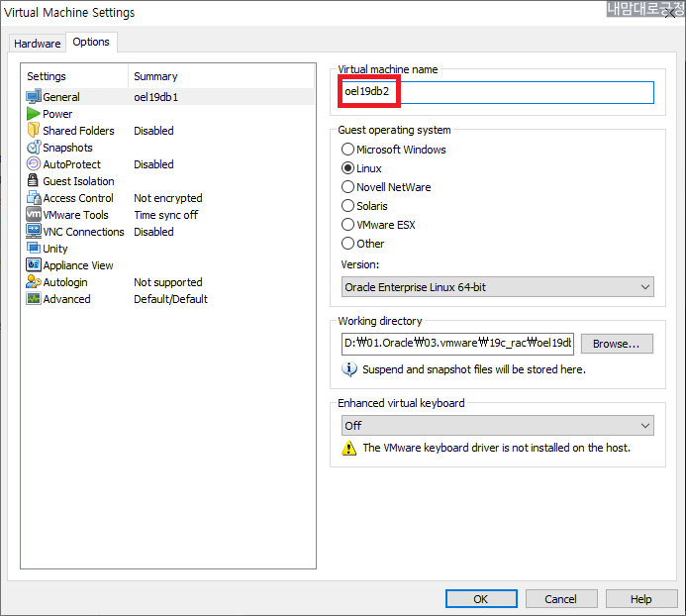
Task: Click the Working directory path field
Action: 457,344
